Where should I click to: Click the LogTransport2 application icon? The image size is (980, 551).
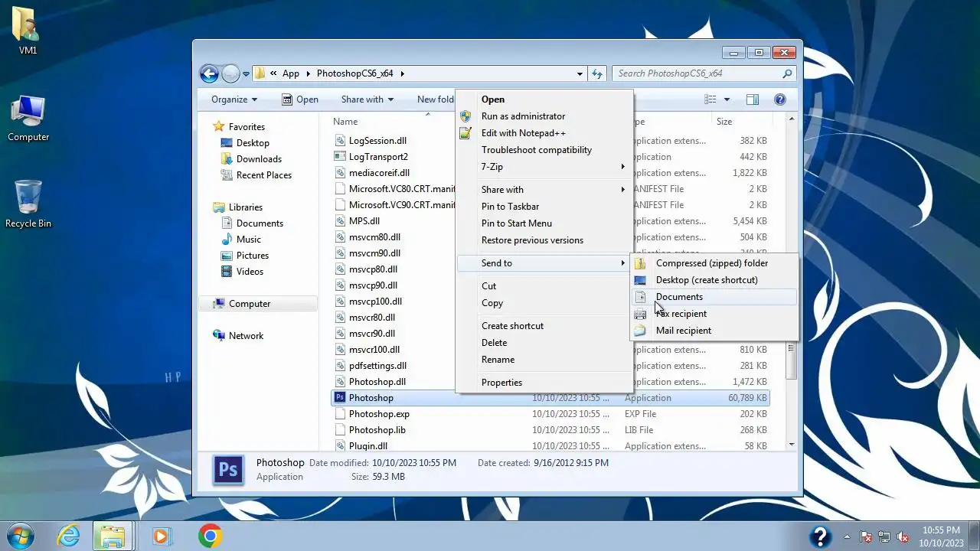coord(341,157)
